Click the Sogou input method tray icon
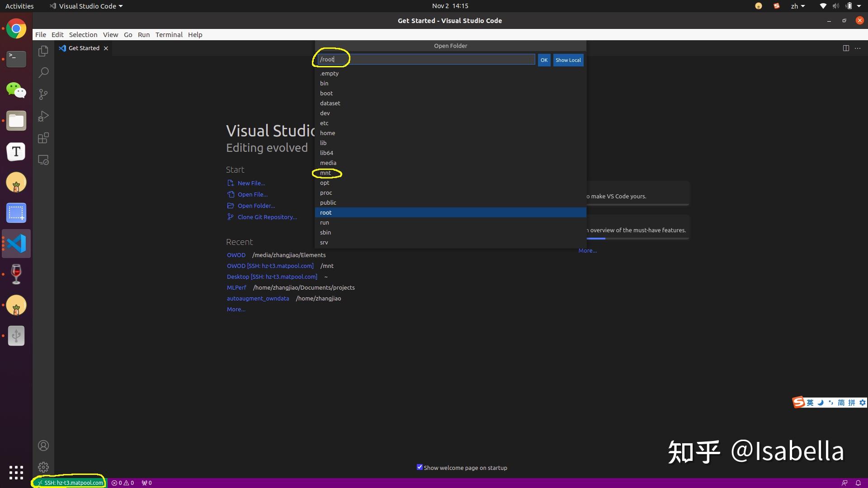 pyautogui.click(x=776, y=6)
